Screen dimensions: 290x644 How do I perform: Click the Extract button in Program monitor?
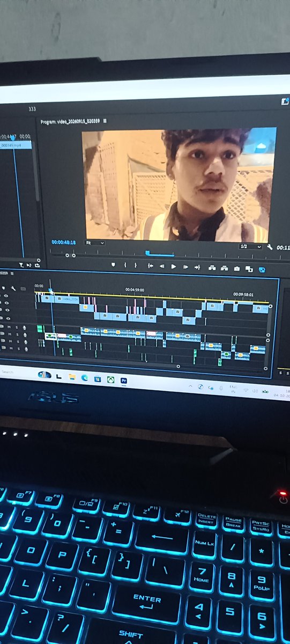pos(224,268)
